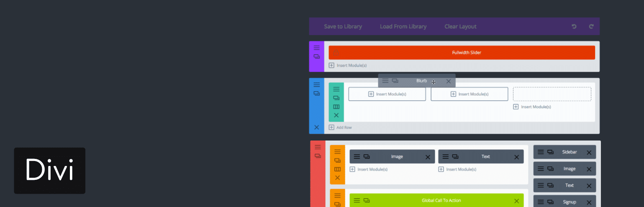
Task: Change columns icon on first orange row
Action: 337,169
